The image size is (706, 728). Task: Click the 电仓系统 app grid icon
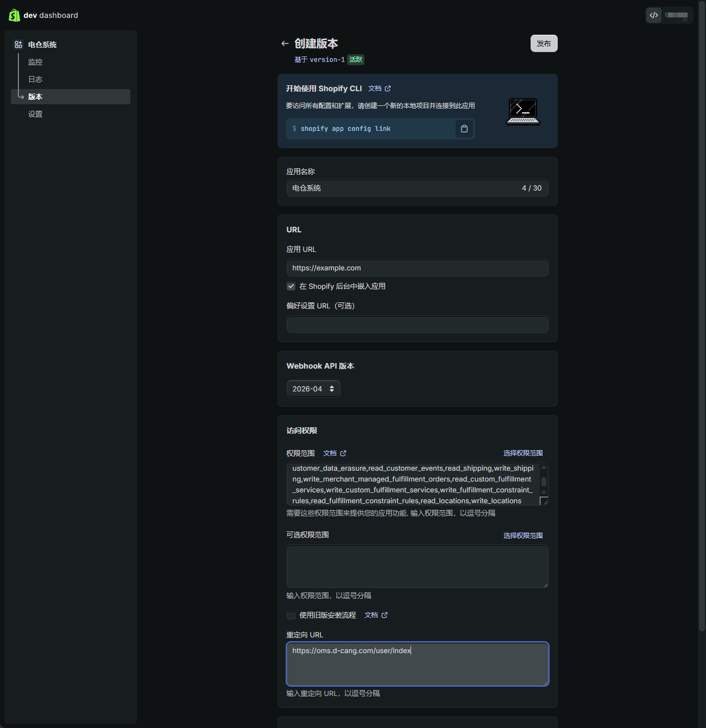(x=18, y=45)
